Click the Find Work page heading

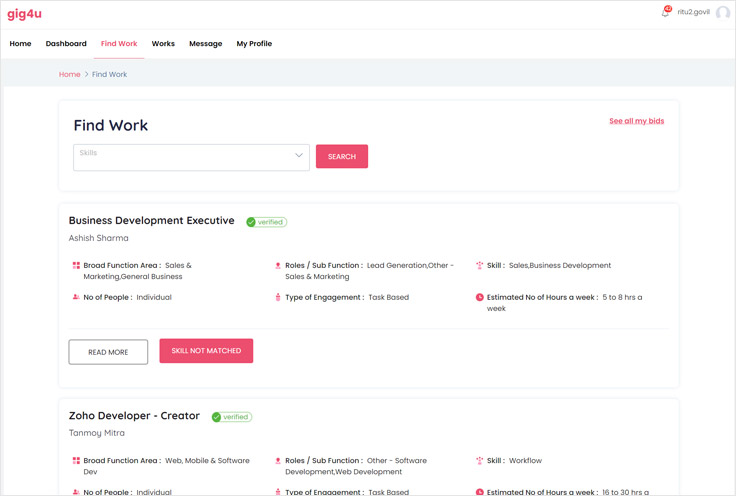tap(111, 125)
